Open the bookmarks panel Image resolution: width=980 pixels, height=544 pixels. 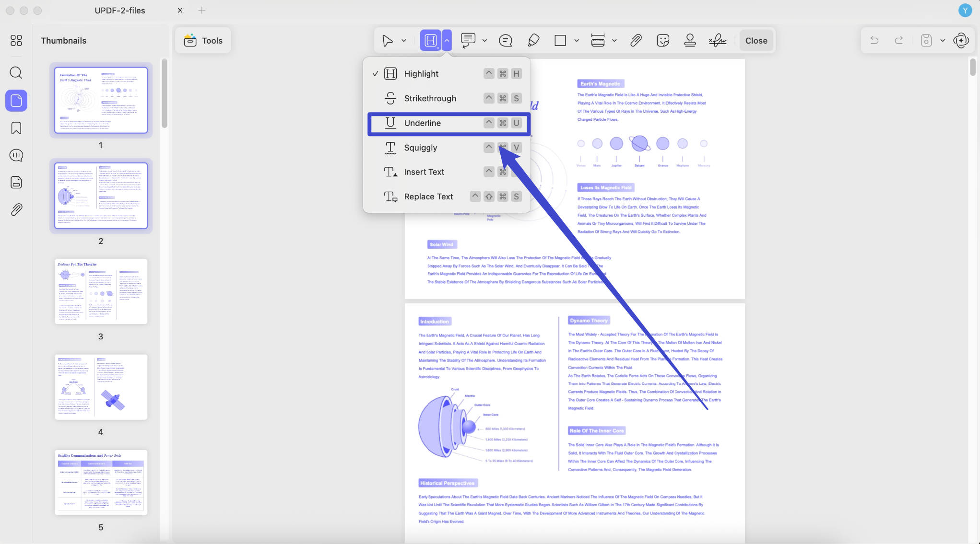point(16,128)
